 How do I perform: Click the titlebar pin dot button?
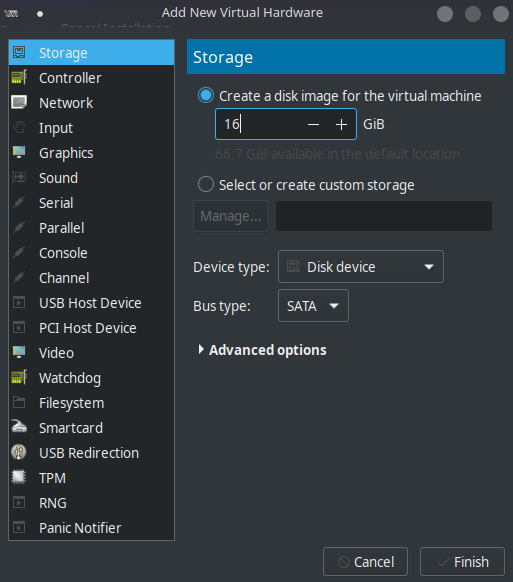click(40, 14)
